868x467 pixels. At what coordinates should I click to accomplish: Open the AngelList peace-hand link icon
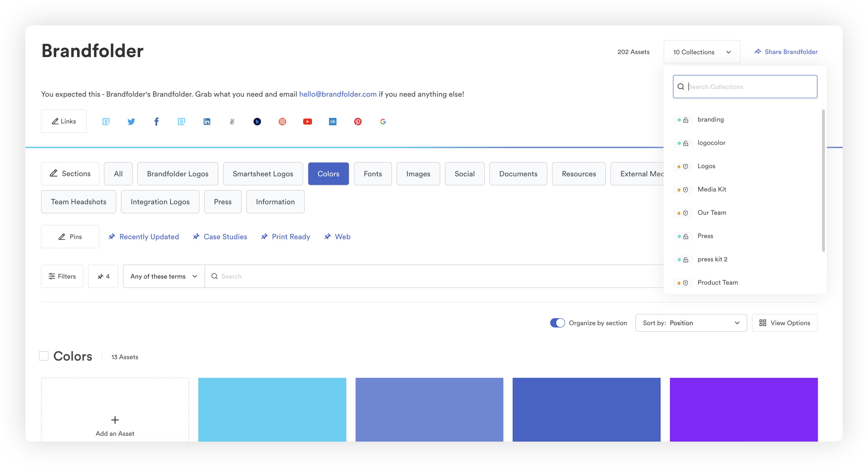(232, 122)
